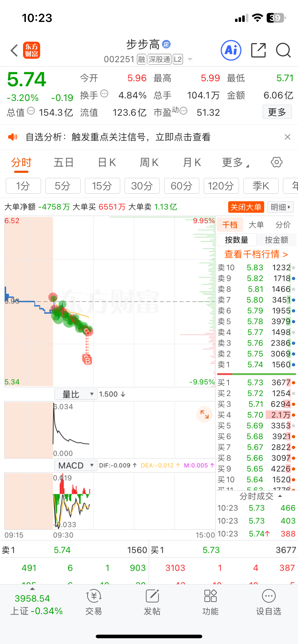This screenshot has height=644, width=298.
Task: Tap 卖1 row at 5.74 in order book
Action: point(256,364)
